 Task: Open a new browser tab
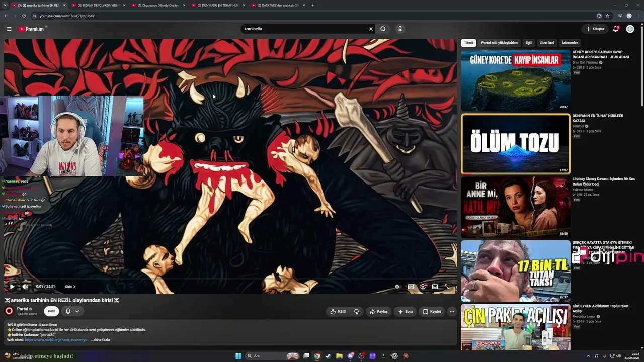pos(313,5)
